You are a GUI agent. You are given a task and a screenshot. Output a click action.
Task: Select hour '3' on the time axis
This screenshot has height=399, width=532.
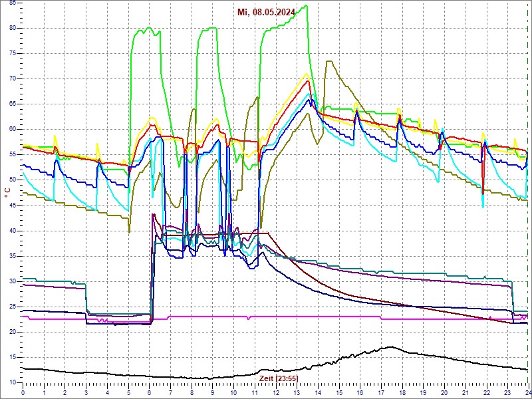click(86, 392)
